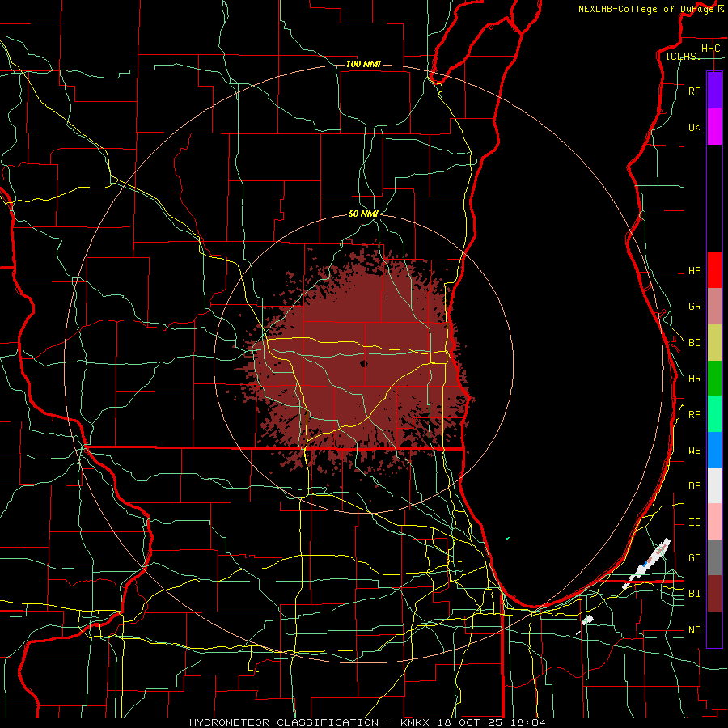Click the WS label beside the legend
Image resolution: width=728 pixels, height=728 pixels.
(x=694, y=450)
